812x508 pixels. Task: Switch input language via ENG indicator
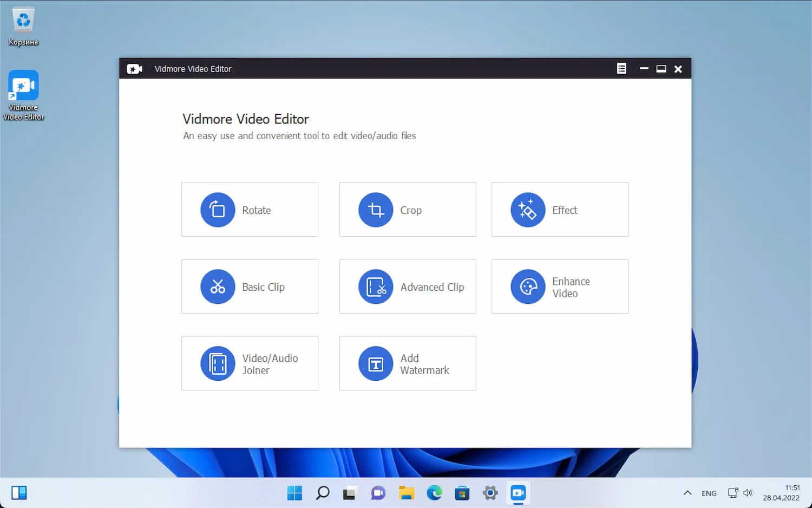click(709, 493)
